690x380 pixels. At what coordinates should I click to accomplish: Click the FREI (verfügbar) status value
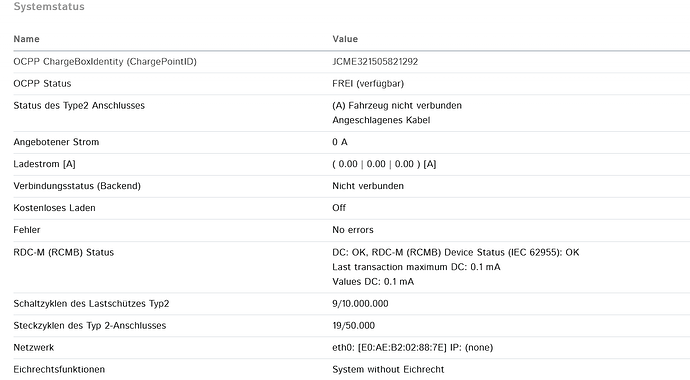(368, 84)
